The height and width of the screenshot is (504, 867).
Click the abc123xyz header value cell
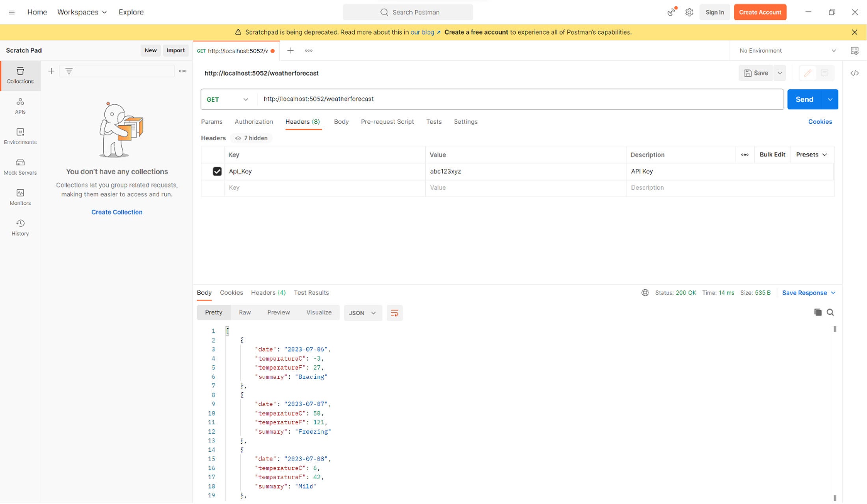526,171
